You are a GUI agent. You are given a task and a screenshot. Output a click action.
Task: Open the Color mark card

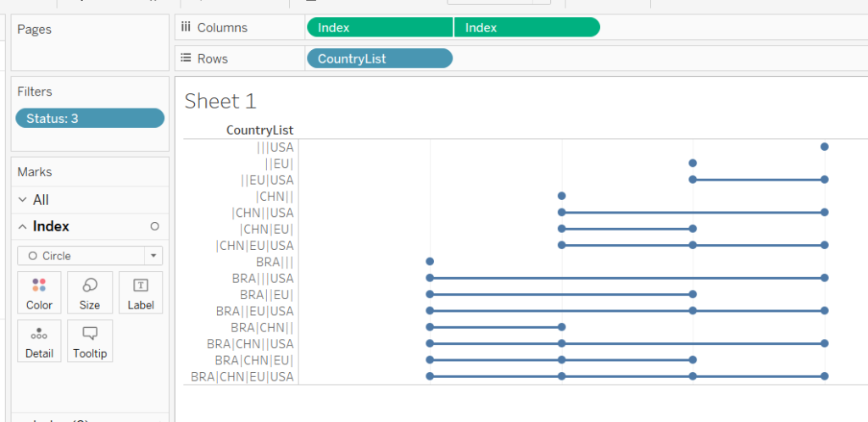tap(39, 292)
